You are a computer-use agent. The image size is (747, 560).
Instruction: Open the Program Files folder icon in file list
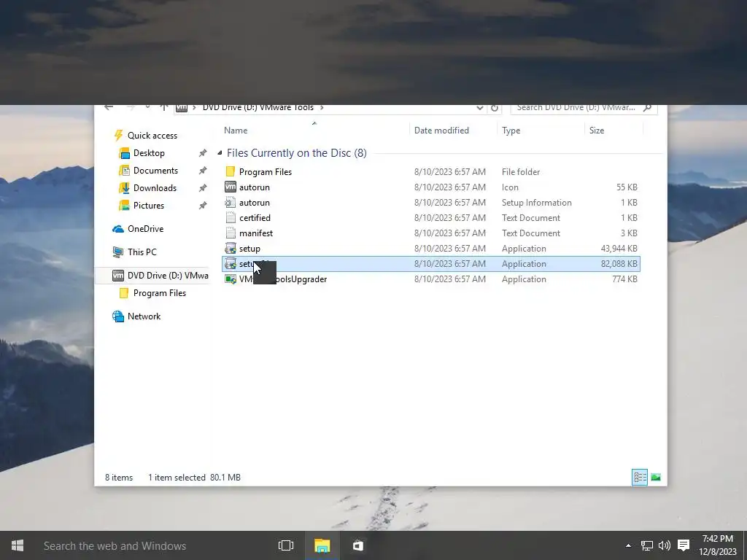coord(231,171)
